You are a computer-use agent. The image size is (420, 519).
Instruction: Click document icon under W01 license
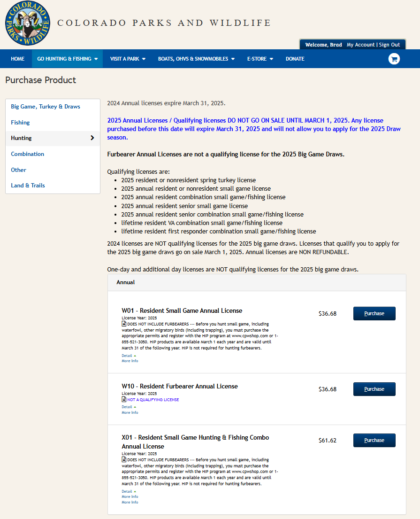point(124,324)
